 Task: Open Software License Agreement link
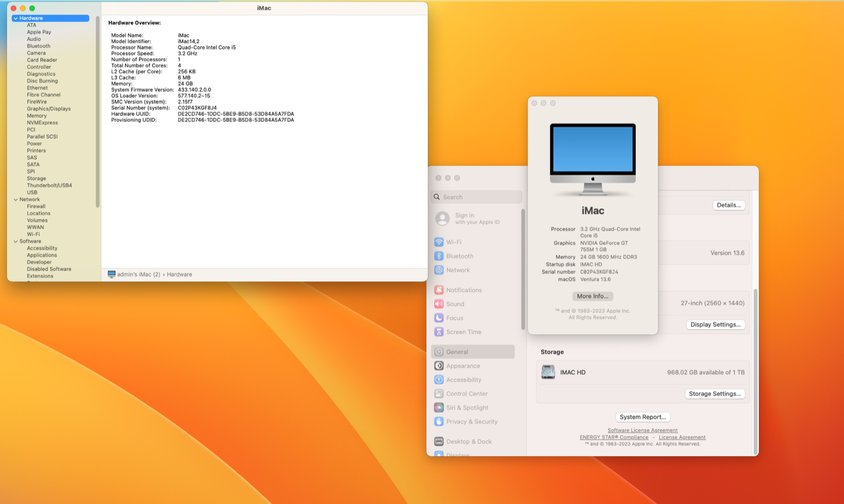(642, 431)
